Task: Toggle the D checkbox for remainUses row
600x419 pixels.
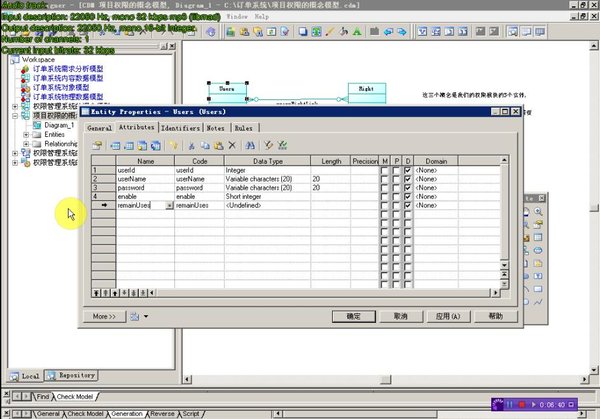Action: point(408,205)
